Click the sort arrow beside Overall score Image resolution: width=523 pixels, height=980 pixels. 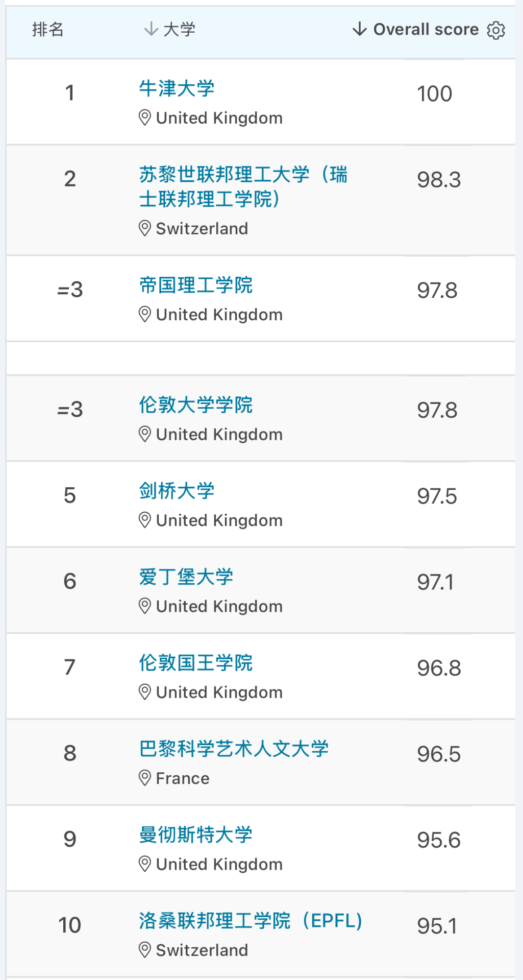(x=359, y=29)
